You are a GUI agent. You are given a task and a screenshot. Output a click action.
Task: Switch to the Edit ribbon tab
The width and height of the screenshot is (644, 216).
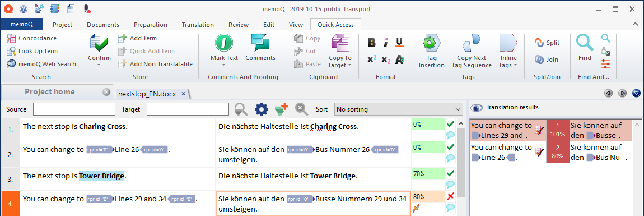[269, 25]
